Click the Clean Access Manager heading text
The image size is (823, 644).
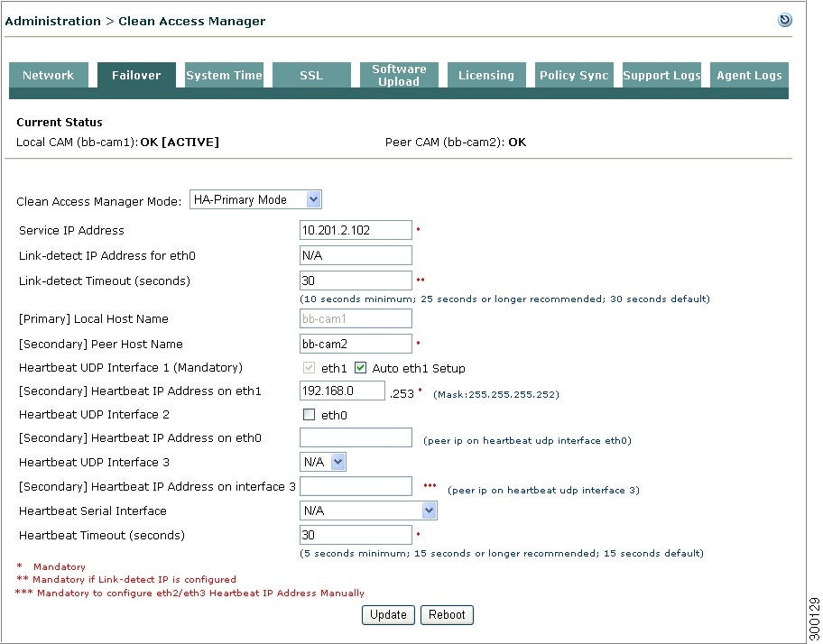[x=191, y=22]
